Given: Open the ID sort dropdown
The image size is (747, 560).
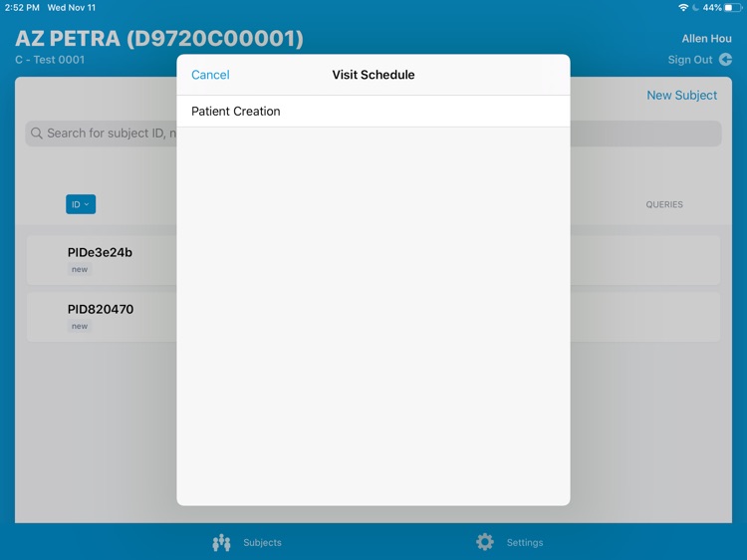Looking at the screenshot, I should coord(81,204).
